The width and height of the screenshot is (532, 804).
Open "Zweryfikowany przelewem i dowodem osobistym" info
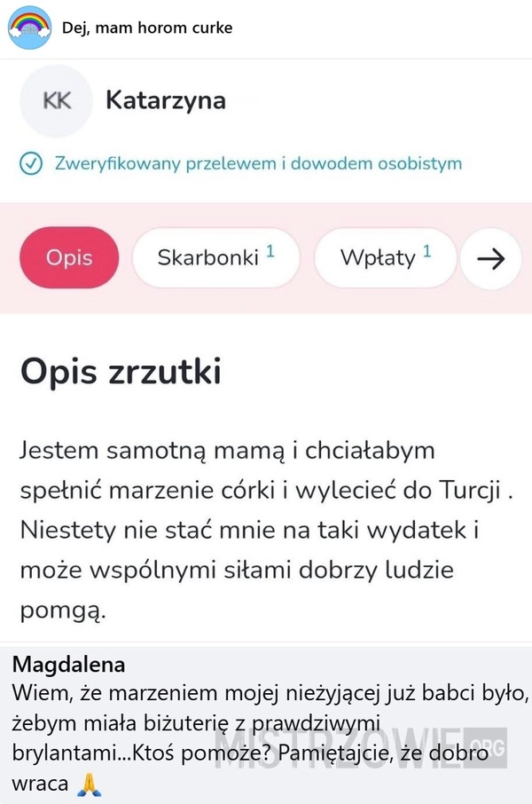click(258, 163)
